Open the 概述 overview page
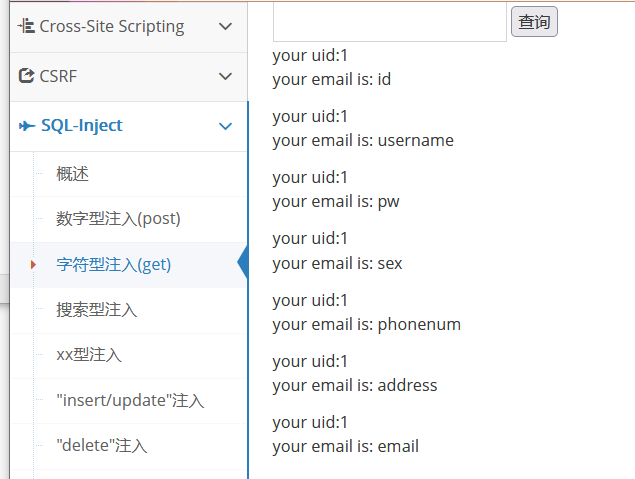The height and width of the screenshot is (479, 635). [73, 174]
